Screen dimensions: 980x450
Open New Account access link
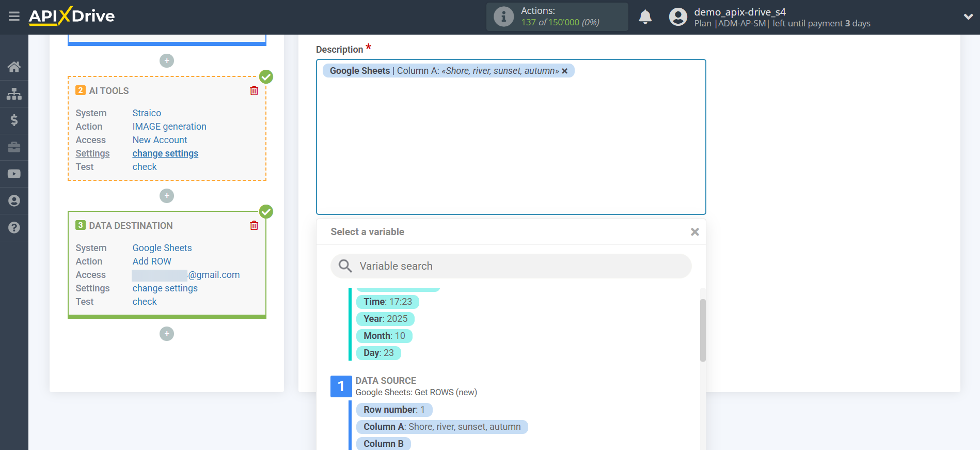tap(160, 140)
